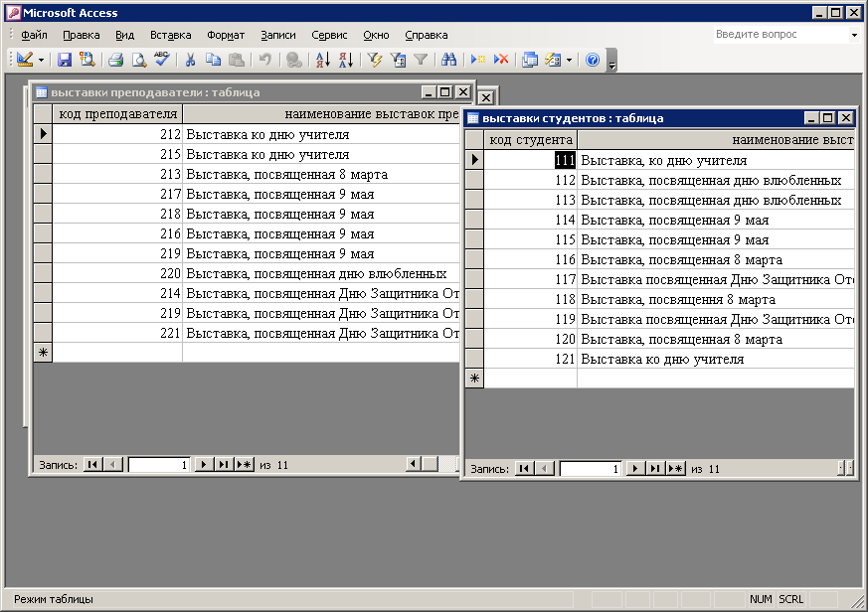
Task: Click the 'наименование выставок' header in the teachers table
Action: (x=321, y=114)
